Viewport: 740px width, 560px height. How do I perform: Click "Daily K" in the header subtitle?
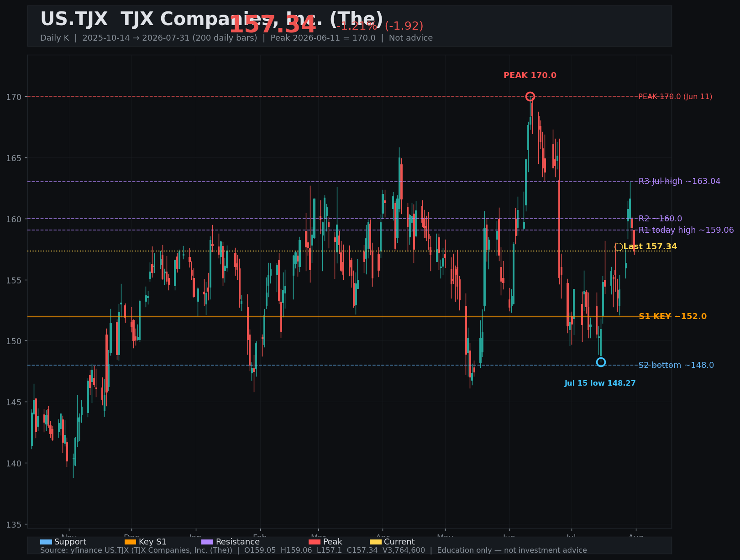coord(54,38)
